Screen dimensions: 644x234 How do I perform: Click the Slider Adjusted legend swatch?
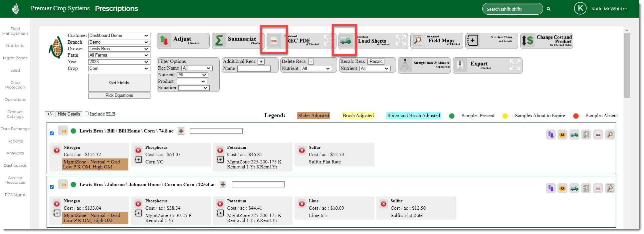coord(313,116)
